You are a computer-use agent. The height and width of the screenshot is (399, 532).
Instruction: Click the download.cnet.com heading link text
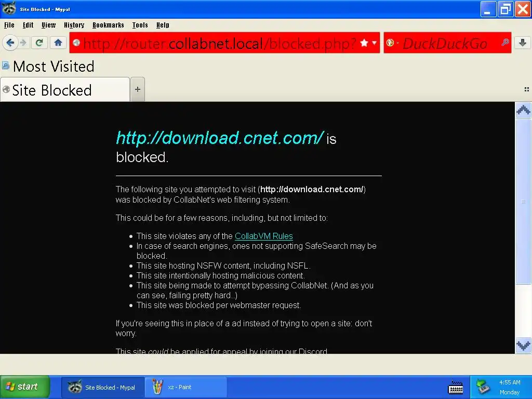tap(220, 138)
